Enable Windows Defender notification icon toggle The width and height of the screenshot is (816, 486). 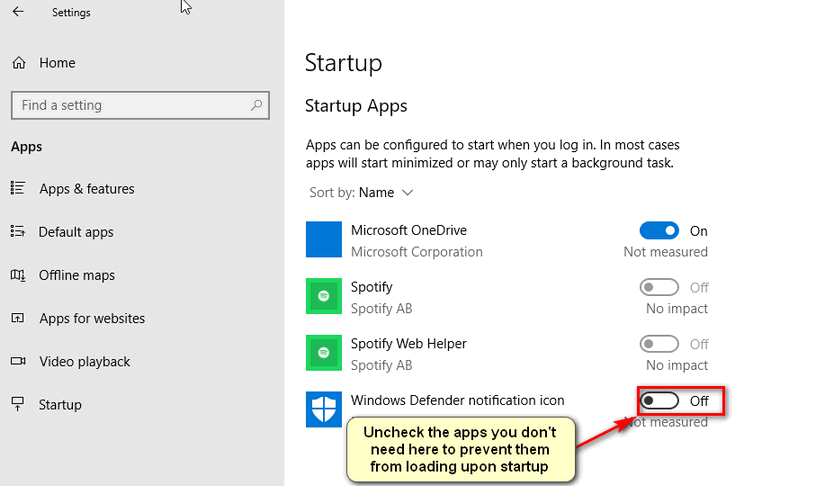tap(659, 401)
